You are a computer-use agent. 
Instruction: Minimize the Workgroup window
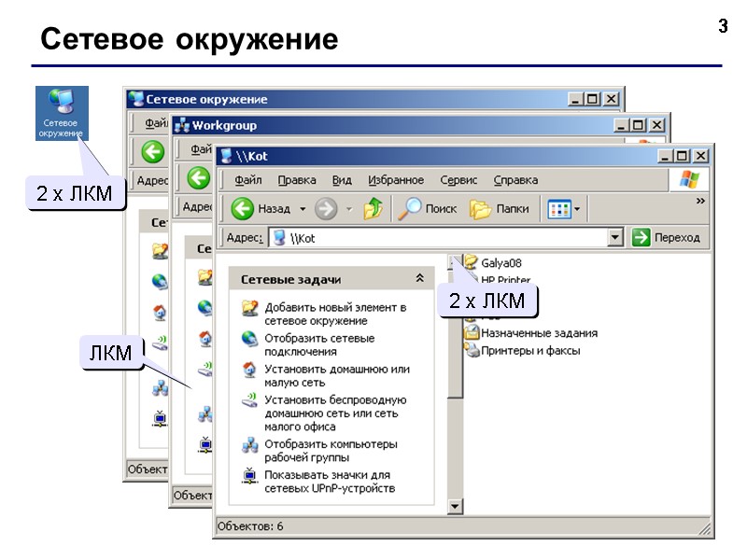pyautogui.click(x=620, y=126)
